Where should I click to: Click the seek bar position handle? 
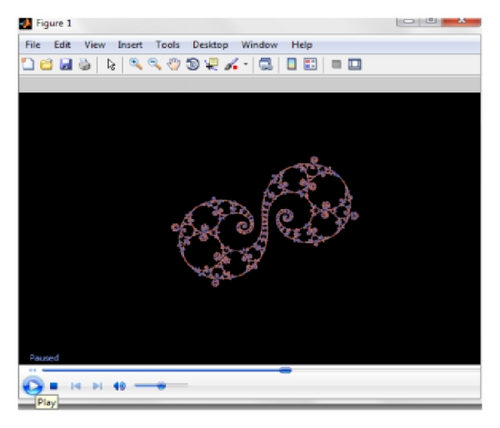(285, 370)
